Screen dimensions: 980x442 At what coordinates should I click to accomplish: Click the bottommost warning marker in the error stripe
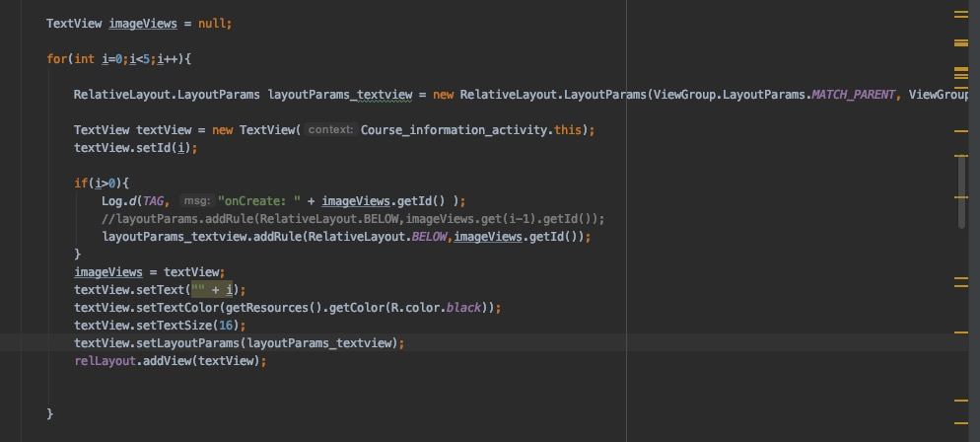[960, 423]
